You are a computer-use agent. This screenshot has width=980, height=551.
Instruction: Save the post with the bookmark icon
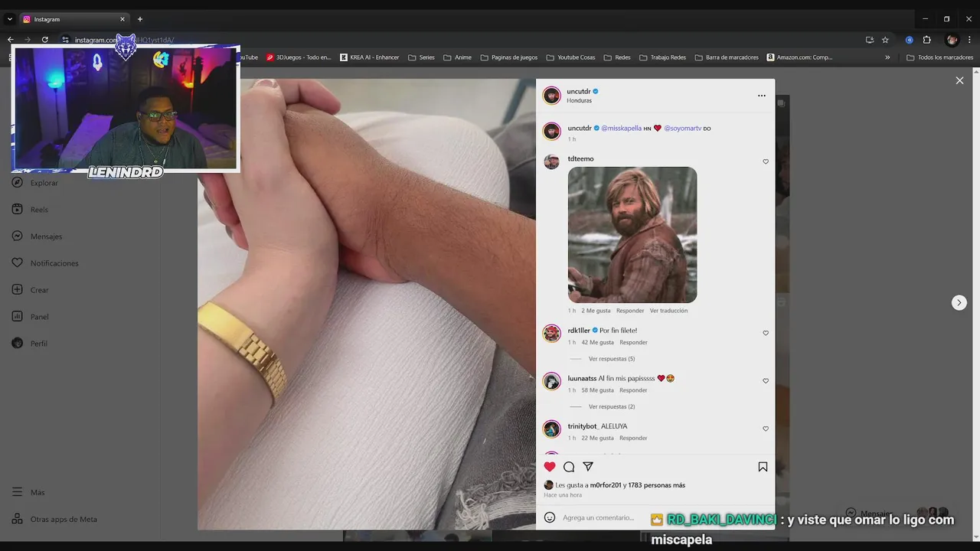(x=763, y=467)
